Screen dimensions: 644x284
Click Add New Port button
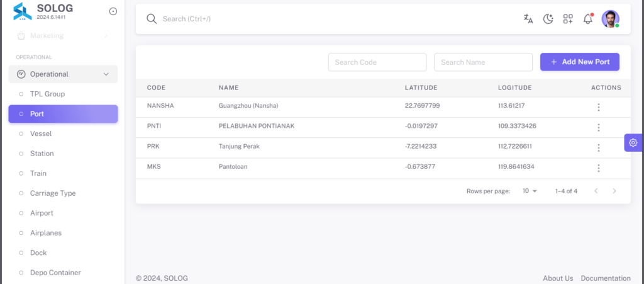coord(579,62)
